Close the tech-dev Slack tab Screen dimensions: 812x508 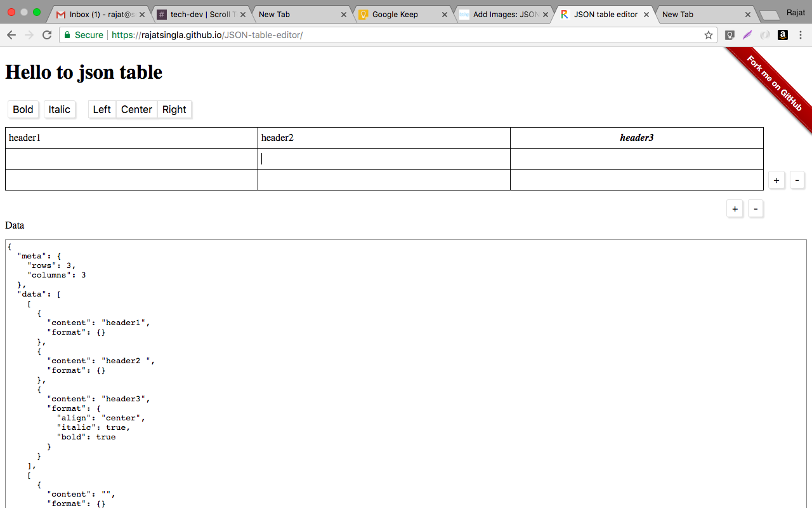(x=243, y=15)
